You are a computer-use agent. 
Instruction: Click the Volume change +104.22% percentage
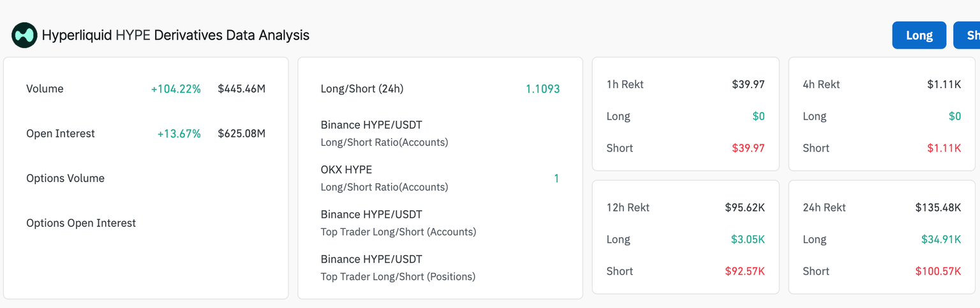pos(175,89)
